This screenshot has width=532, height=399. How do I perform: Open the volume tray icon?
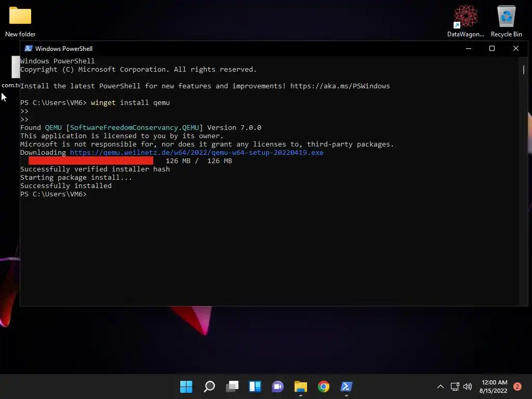468,387
